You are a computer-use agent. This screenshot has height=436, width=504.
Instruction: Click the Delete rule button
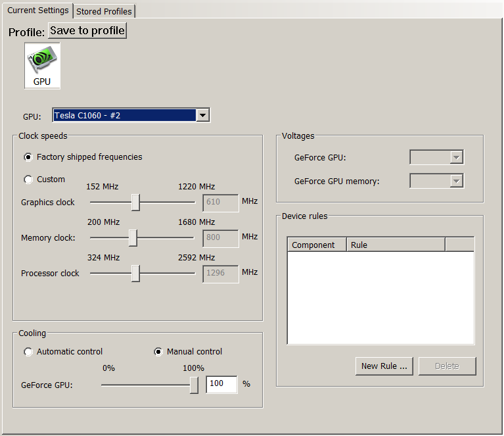447,366
